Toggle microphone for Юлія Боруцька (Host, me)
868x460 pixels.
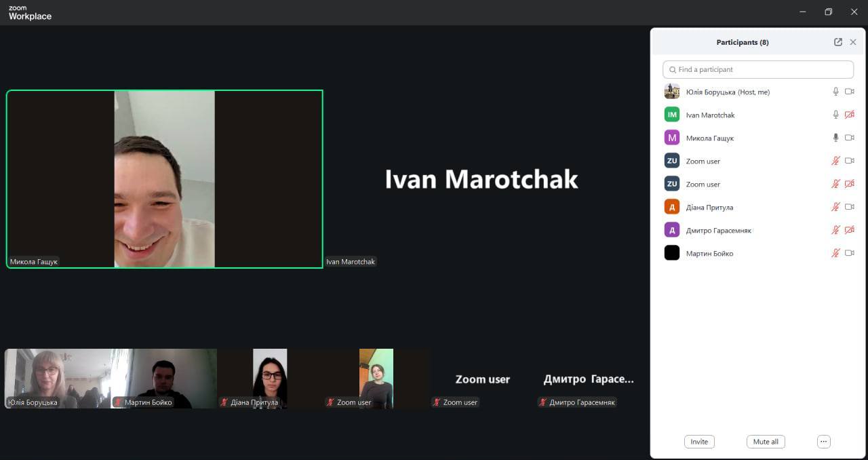pos(835,92)
